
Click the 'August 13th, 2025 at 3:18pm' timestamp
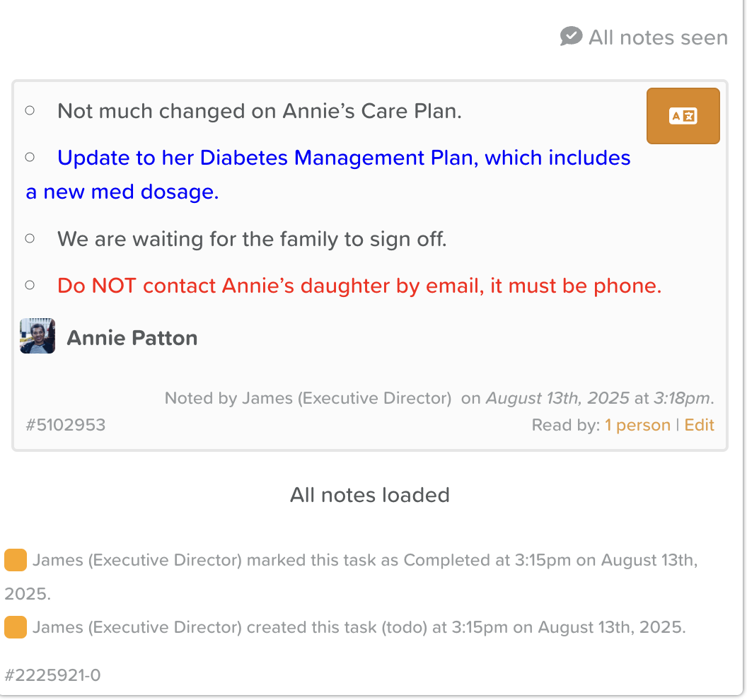coord(598,397)
